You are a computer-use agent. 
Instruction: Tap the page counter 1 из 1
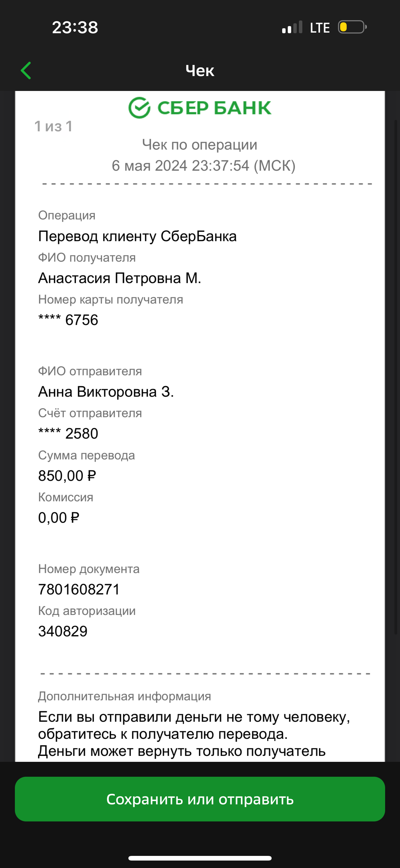pyautogui.click(x=53, y=126)
